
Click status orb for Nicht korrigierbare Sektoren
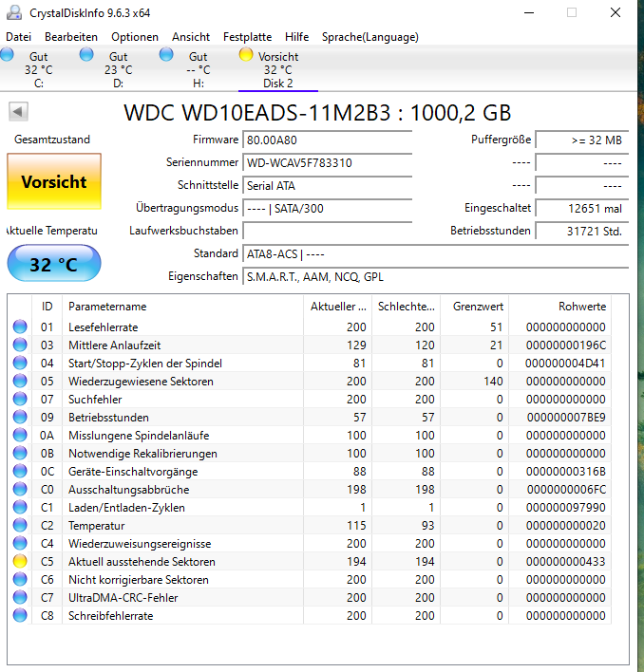[20, 579]
